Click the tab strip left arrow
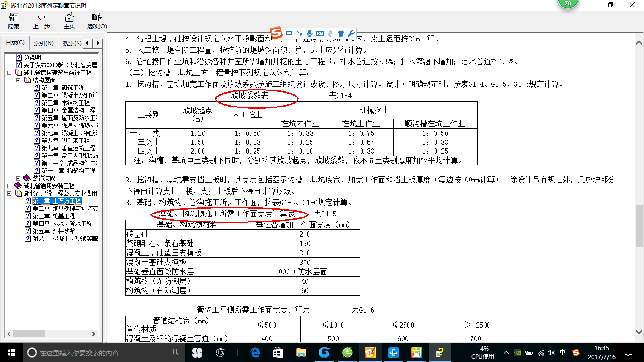 [x=88, y=43]
